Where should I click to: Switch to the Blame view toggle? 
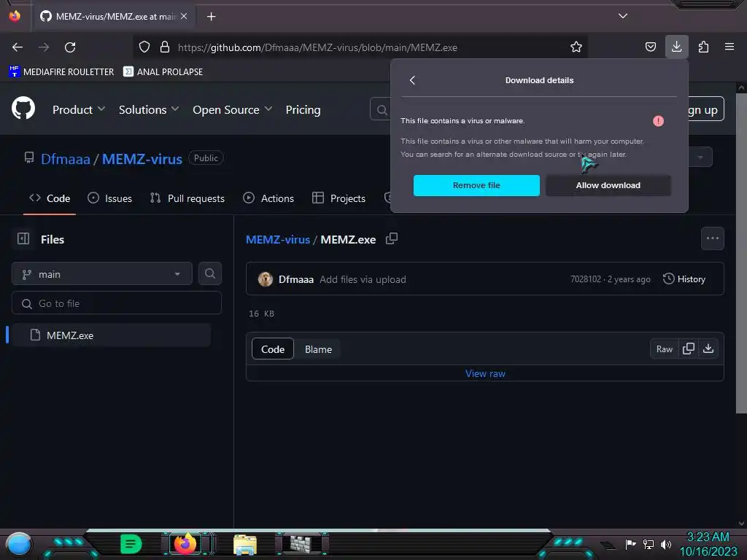pos(318,349)
